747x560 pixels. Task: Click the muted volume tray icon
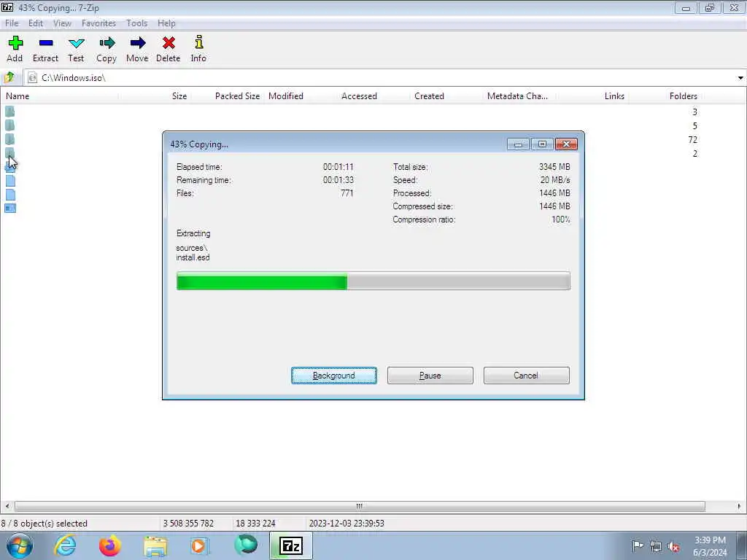click(x=673, y=547)
